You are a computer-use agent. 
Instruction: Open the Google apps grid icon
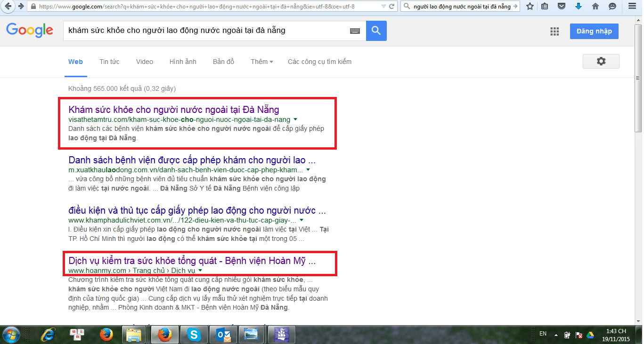(x=554, y=31)
